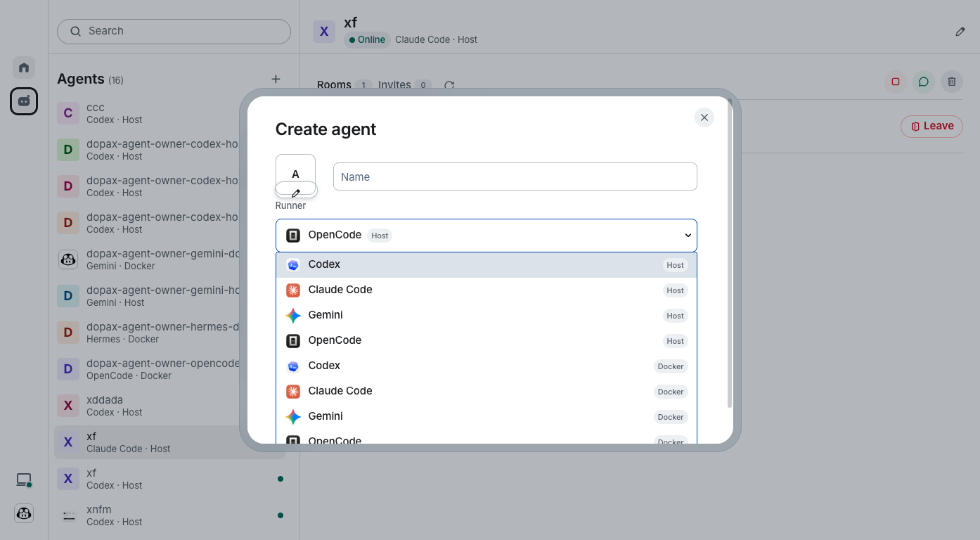Select Claude Code Host runner option

point(486,290)
